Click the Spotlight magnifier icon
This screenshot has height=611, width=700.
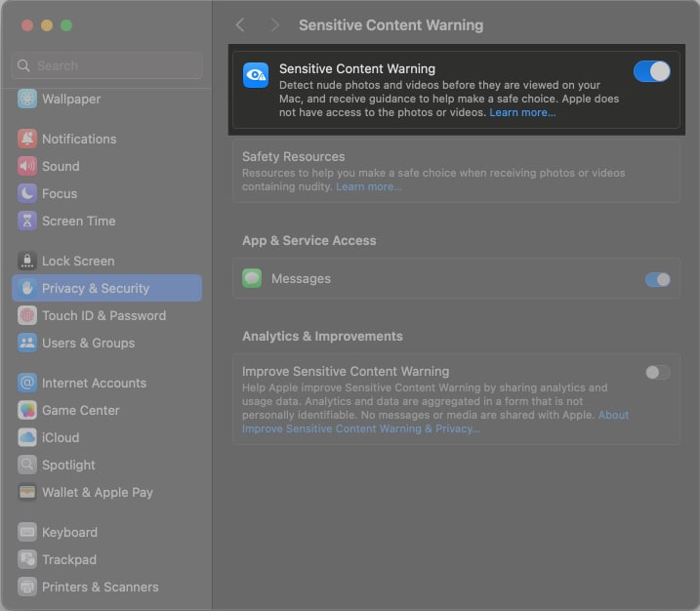pyautogui.click(x=27, y=465)
